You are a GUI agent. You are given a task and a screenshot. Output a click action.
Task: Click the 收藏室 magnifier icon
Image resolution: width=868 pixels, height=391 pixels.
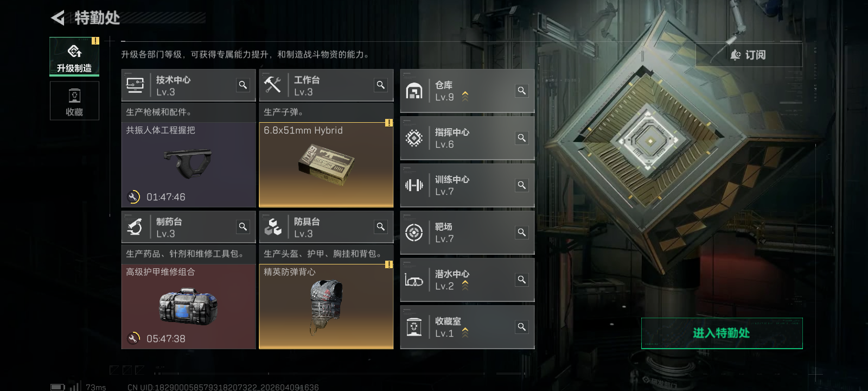[x=522, y=327]
